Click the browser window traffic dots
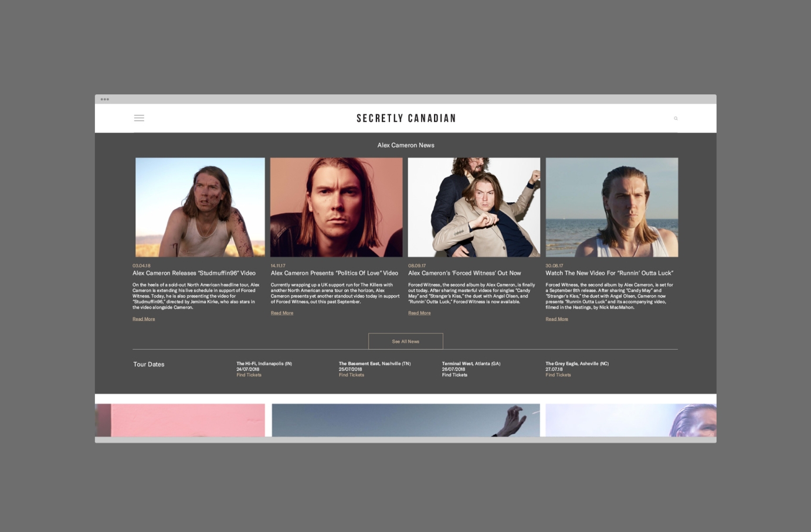This screenshot has width=811, height=532. (x=104, y=99)
